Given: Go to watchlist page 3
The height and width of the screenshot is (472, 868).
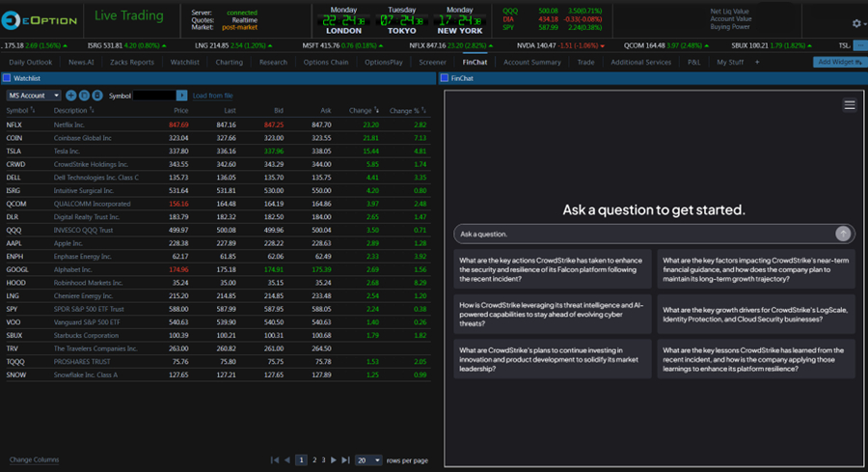Looking at the screenshot, I should 324,459.
